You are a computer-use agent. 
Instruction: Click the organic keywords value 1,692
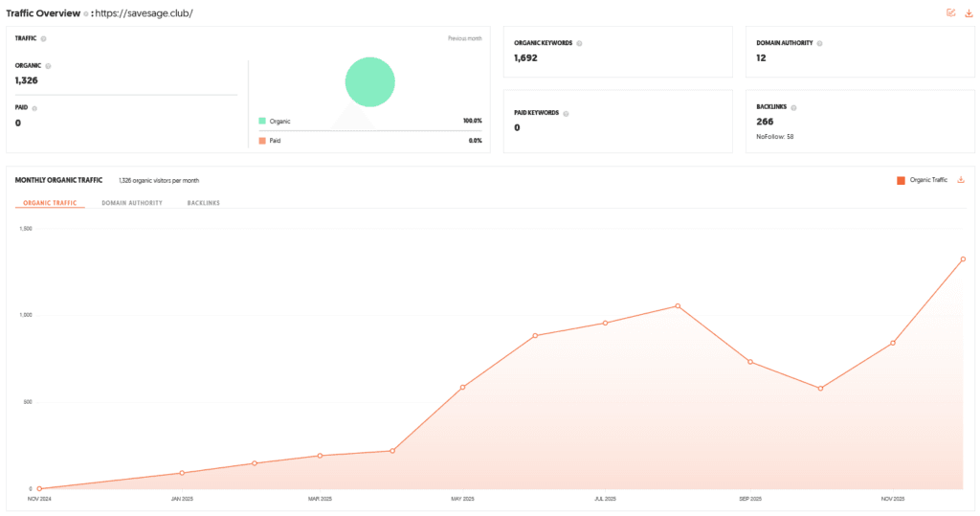click(x=525, y=58)
